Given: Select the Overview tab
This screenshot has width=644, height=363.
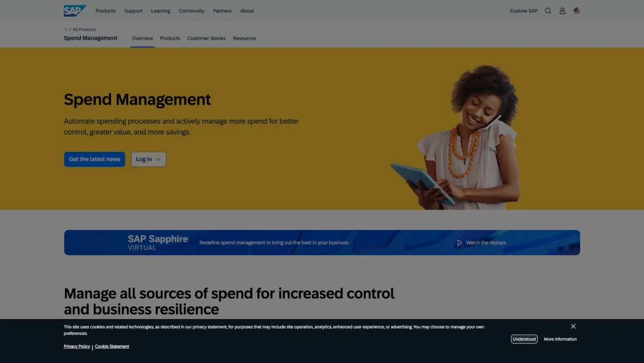Looking at the screenshot, I should pos(142,38).
